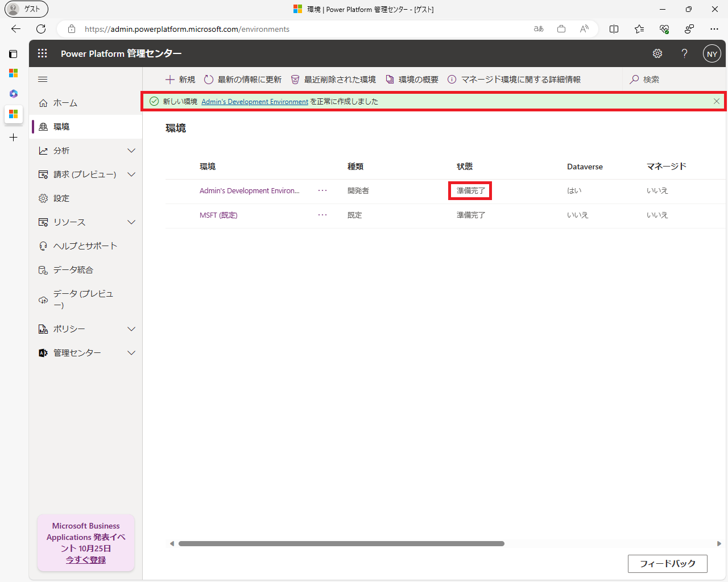728x582 pixels.
Task: Click the 新規 toolbar button
Action: 180,80
